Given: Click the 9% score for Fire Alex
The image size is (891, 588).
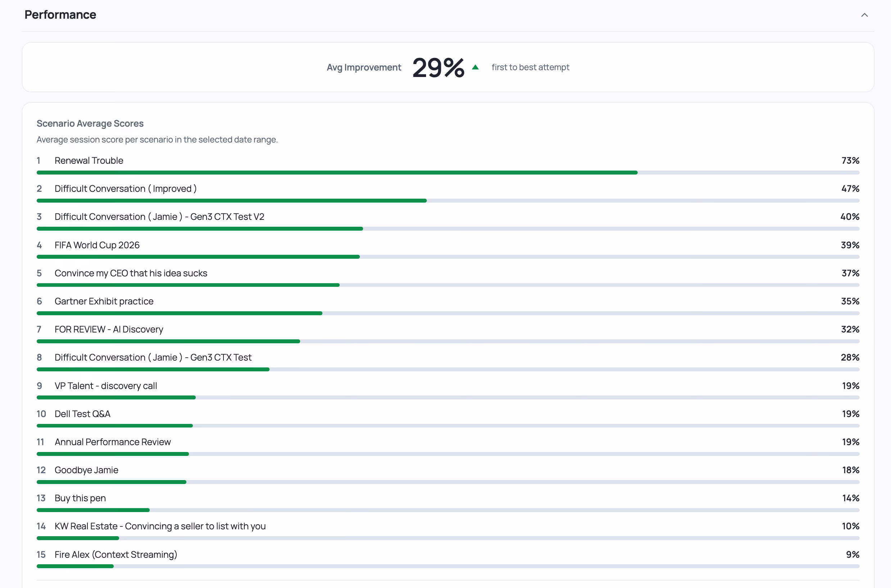Looking at the screenshot, I should [852, 555].
